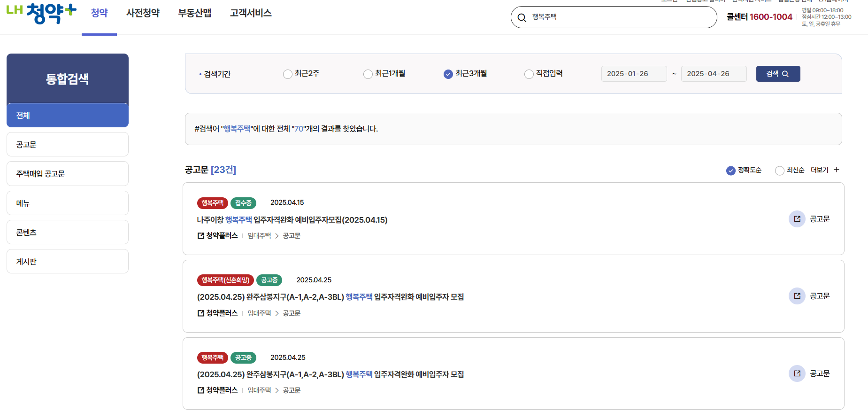Screen dimensions: 868x412
Task: Click the LH 청약+ logo
Action: click(x=41, y=13)
